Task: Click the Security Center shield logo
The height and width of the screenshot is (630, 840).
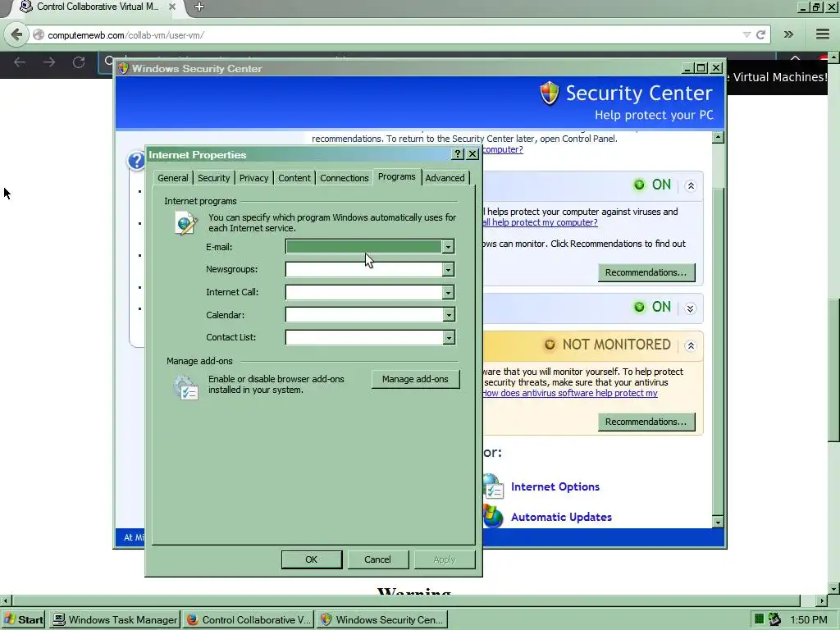Action: pos(549,94)
